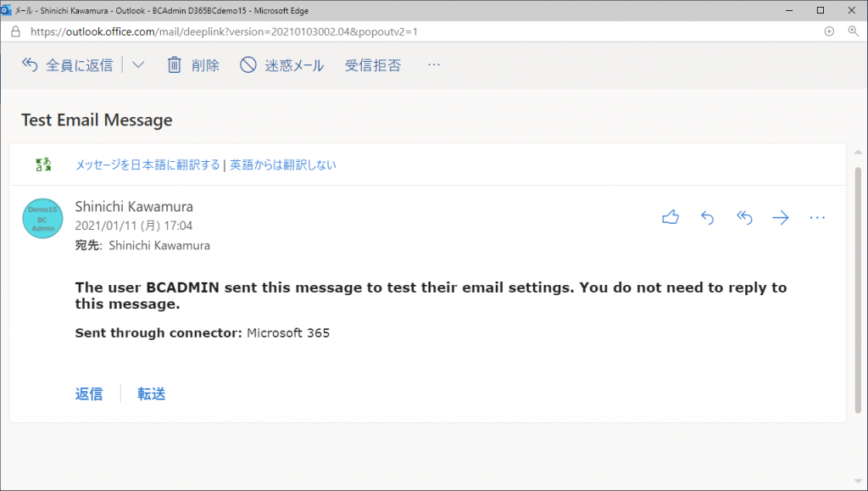Click the translator icon in banner

(43, 165)
